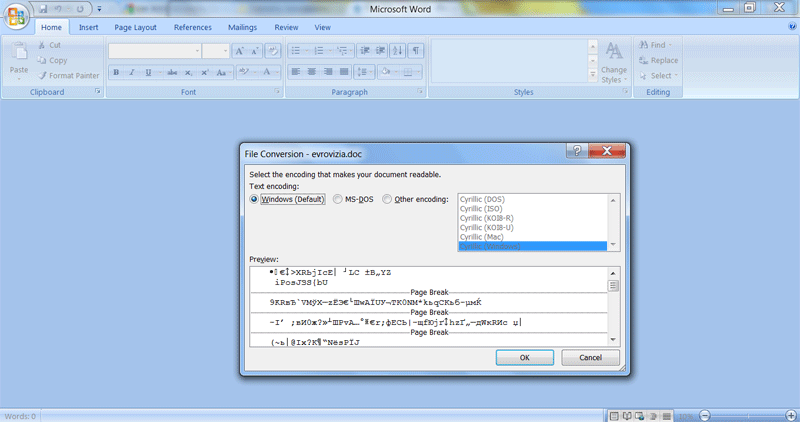Switch to the Review tab
800x422 pixels.
point(286,28)
